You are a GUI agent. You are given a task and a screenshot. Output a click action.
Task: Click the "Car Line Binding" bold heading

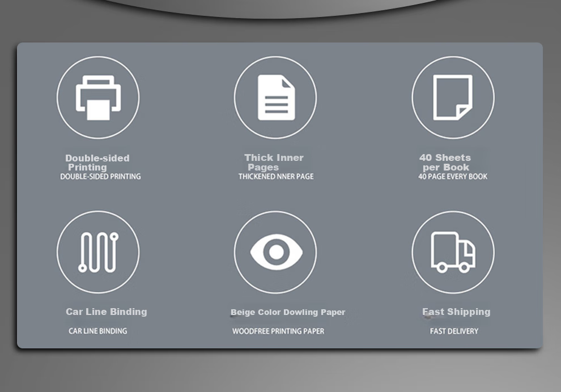point(107,312)
